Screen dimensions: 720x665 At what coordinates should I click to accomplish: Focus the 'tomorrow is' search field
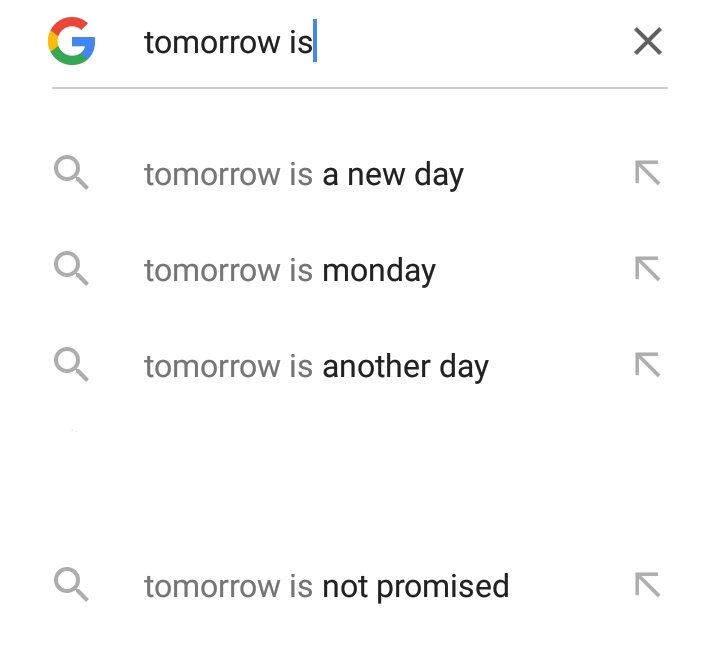(380, 42)
